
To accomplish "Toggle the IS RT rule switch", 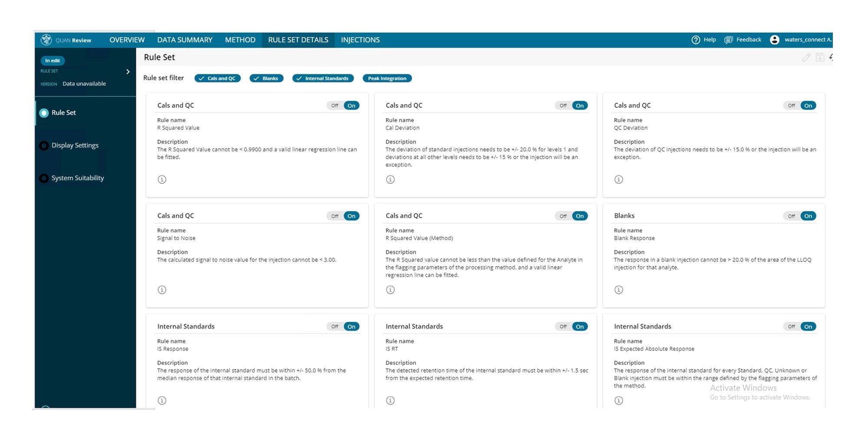I will (572, 327).
